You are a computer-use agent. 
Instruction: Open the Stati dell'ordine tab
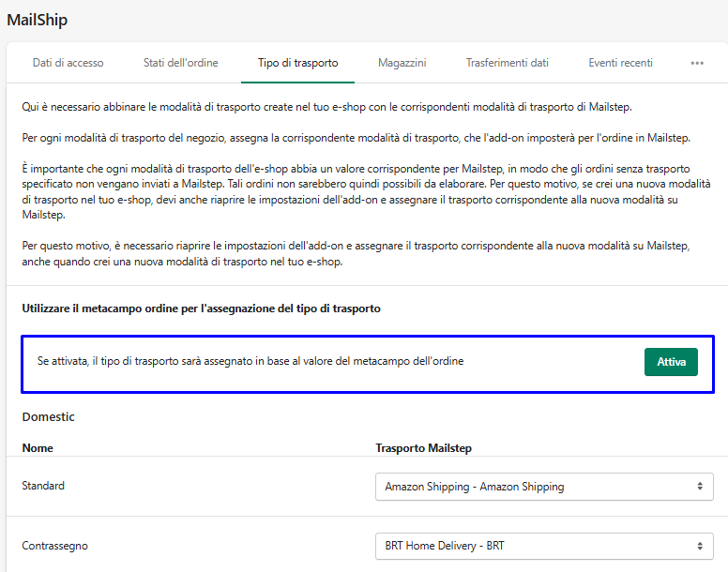180,63
